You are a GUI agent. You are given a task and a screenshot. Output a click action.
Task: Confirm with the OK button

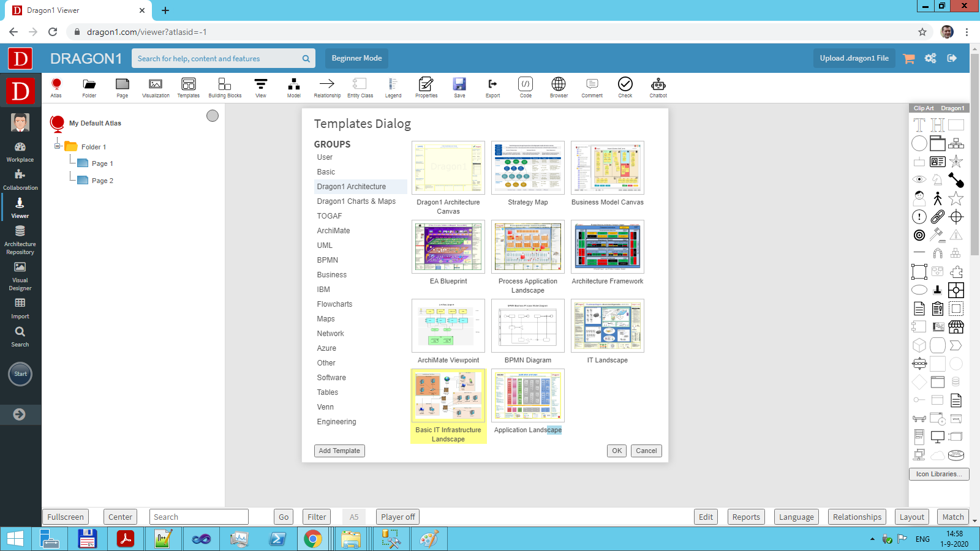point(617,451)
